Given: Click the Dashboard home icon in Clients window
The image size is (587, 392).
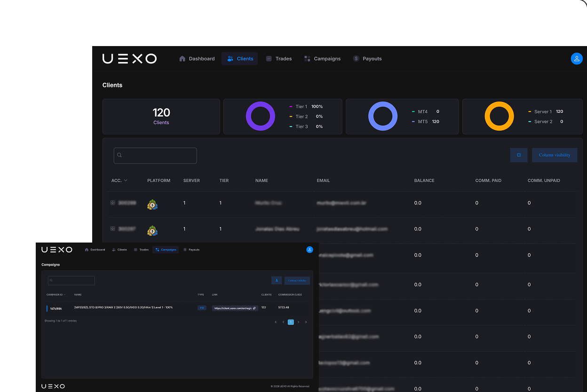Looking at the screenshot, I should click(182, 59).
